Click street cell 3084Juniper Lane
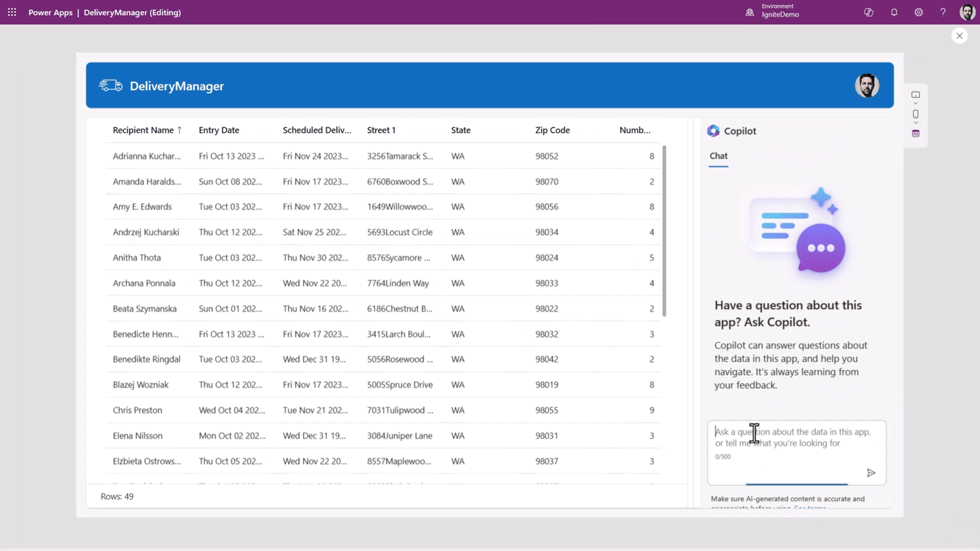980x551 pixels. pyautogui.click(x=400, y=436)
